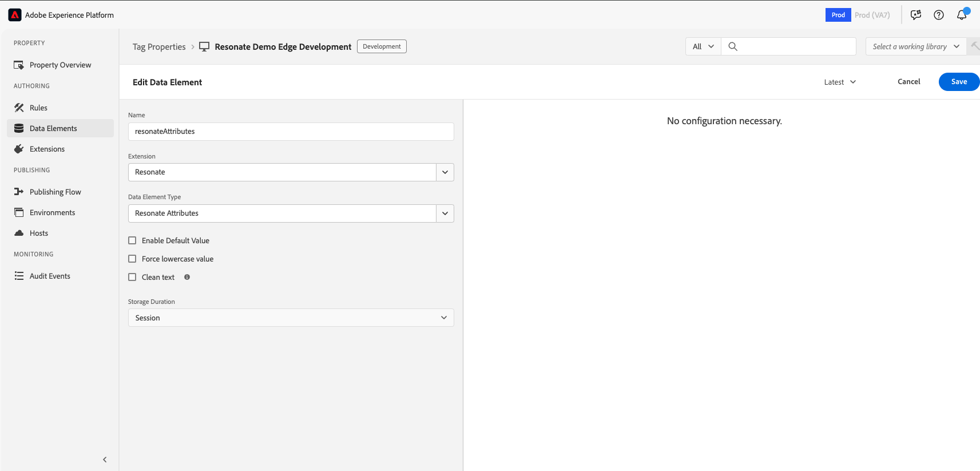Image resolution: width=980 pixels, height=471 pixels.
Task: Open Publishing Flow
Action: pyautogui.click(x=60, y=192)
